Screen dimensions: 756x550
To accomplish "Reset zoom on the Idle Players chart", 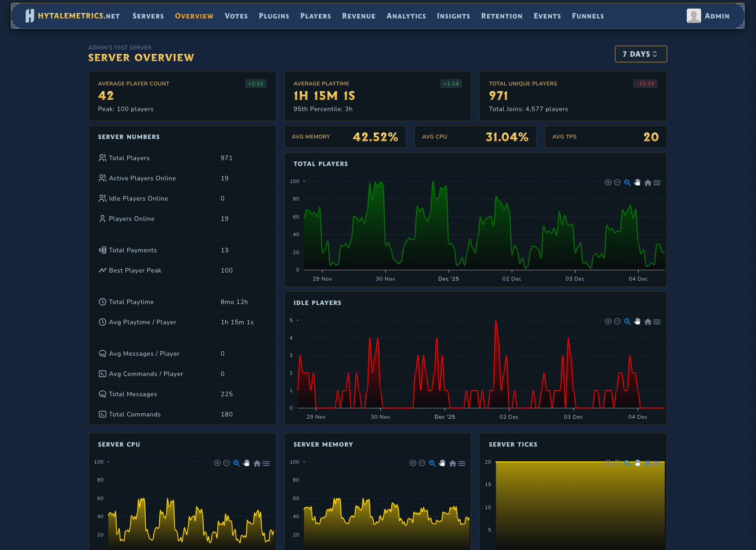I will [x=648, y=322].
